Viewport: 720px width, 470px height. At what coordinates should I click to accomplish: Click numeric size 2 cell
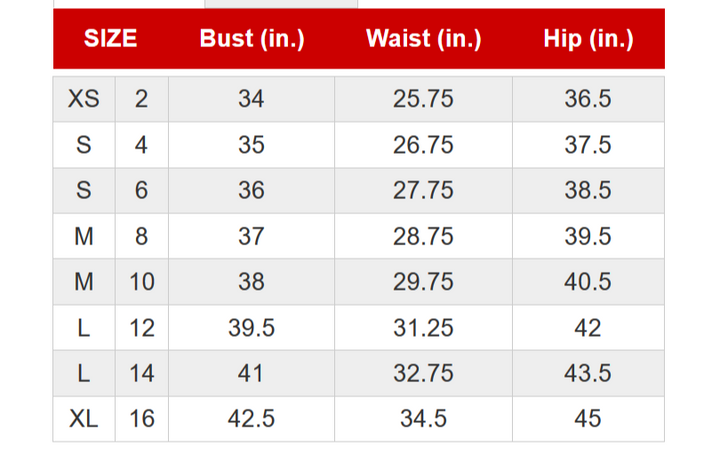pyautogui.click(x=141, y=99)
